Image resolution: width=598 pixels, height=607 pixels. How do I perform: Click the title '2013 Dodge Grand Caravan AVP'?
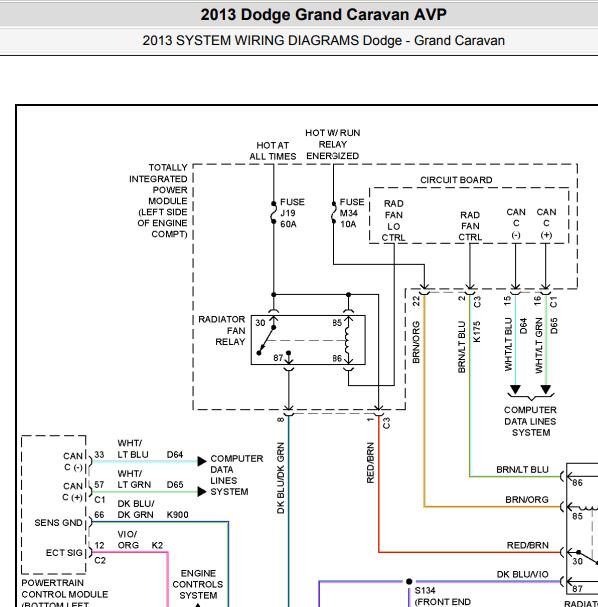coord(323,15)
